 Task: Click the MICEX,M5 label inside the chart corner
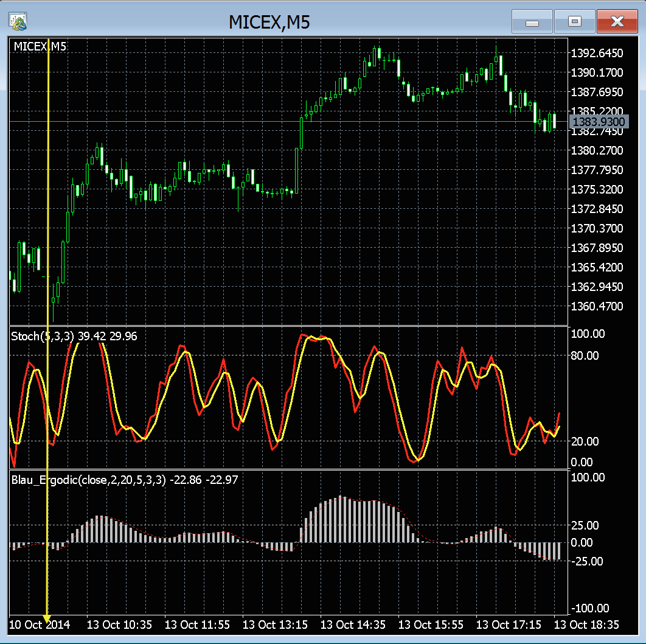pos(40,46)
